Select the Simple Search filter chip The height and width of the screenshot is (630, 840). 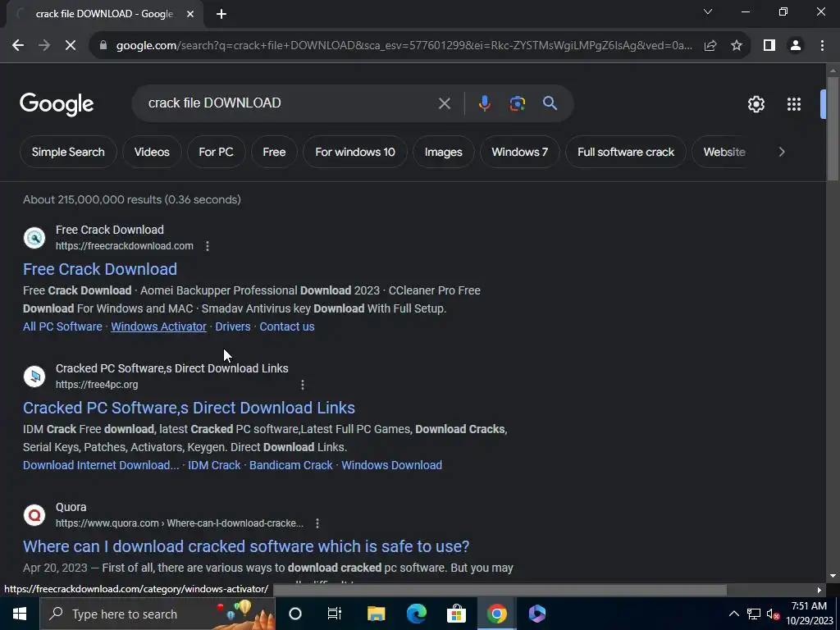(x=68, y=152)
